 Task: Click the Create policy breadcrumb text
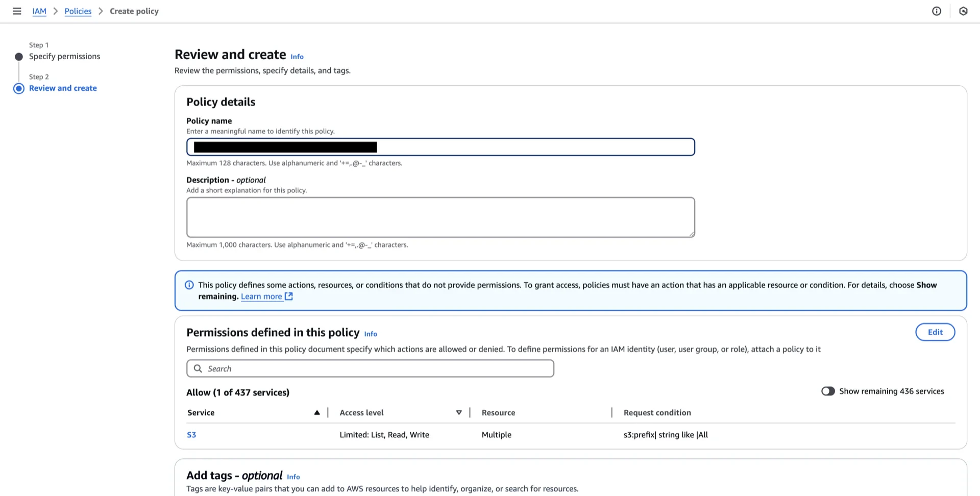pos(134,11)
